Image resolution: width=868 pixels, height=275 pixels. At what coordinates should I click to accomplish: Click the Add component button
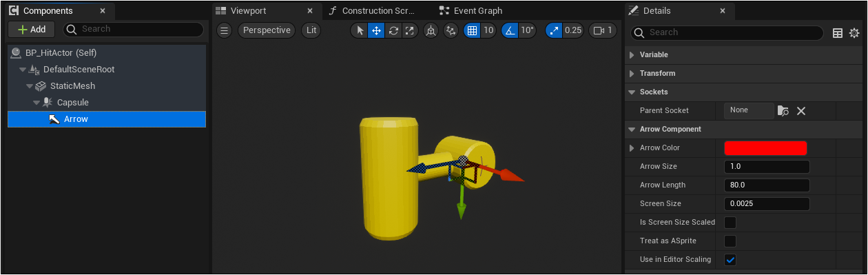coord(32,29)
